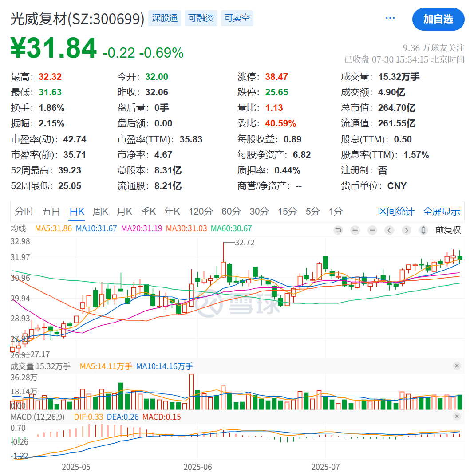Image resolution: width=470 pixels, height=476 pixels.
Task: Select the 周K tab
Action: tap(100, 212)
